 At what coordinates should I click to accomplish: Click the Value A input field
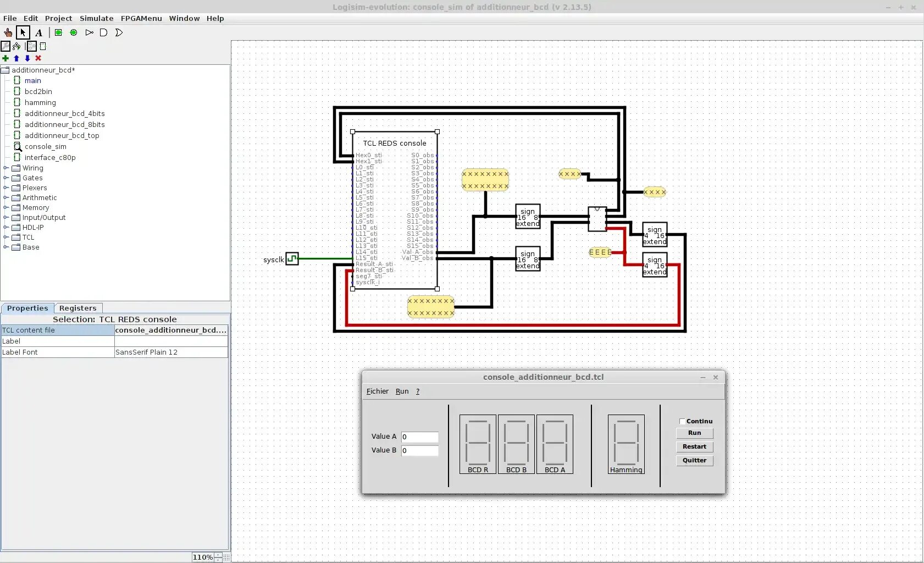point(419,437)
